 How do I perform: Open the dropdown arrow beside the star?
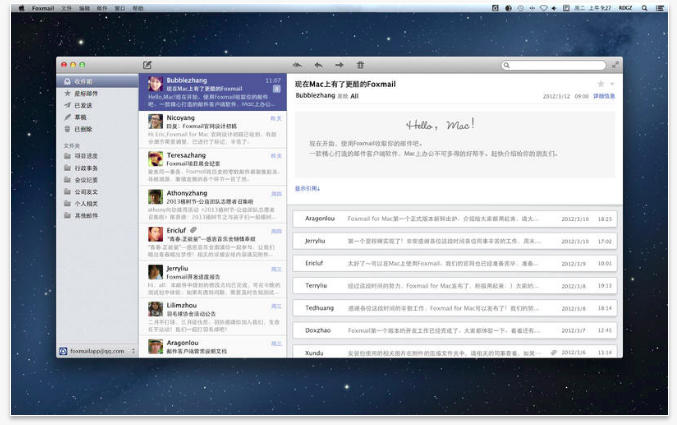tap(612, 84)
